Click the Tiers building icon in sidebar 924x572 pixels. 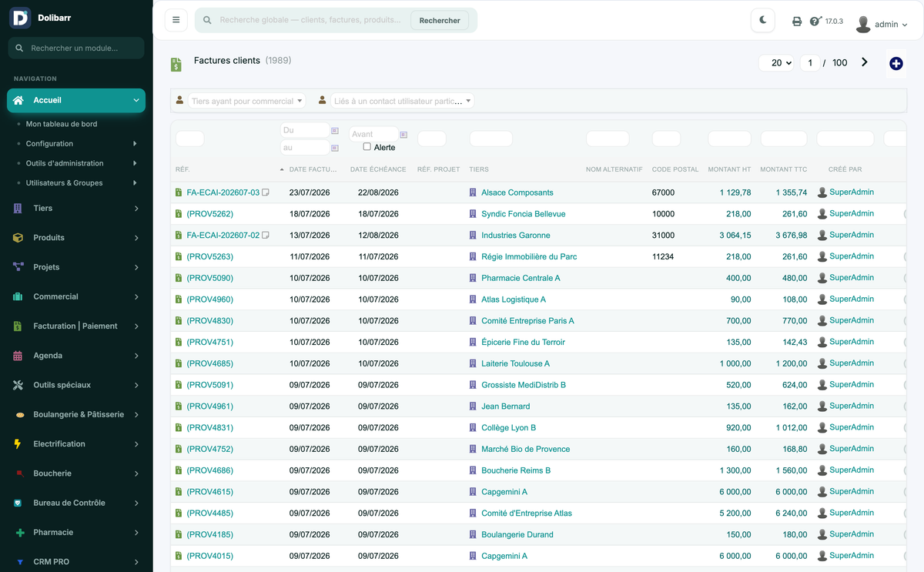[x=18, y=208]
